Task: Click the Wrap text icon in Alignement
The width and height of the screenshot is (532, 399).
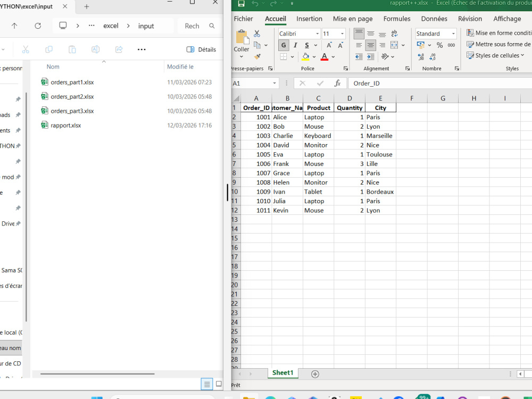Action: click(x=394, y=34)
